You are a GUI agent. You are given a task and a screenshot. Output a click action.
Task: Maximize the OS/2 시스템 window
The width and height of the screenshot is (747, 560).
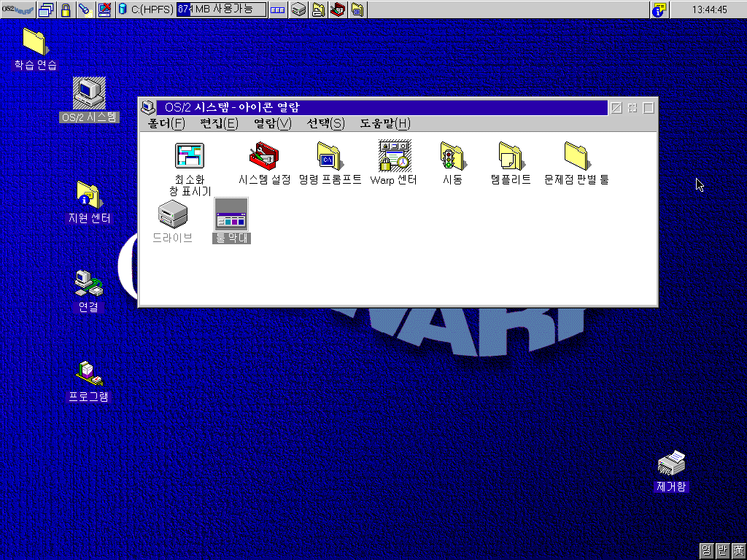pos(649,108)
